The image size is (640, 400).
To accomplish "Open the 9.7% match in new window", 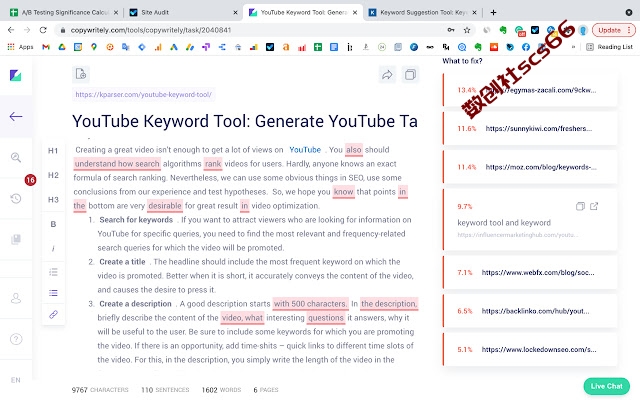I will pyautogui.click(x=594, y=207).
